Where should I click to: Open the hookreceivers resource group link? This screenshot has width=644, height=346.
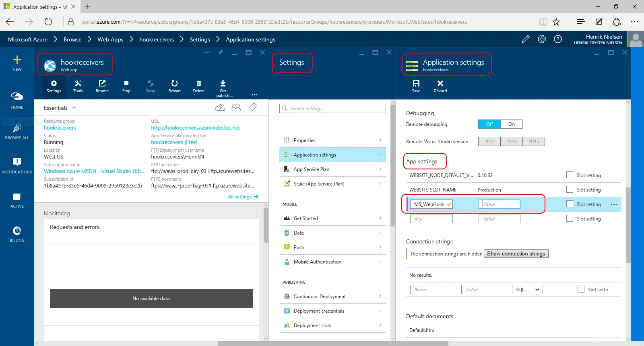(60, 128)
